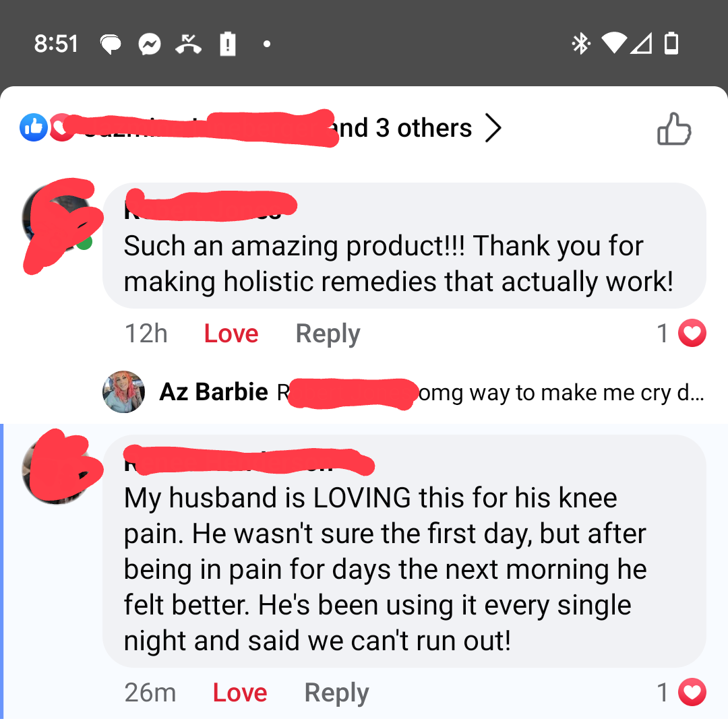Open Az Barbie profile picture
Screen dimensions: 728x723
[123, 391]
